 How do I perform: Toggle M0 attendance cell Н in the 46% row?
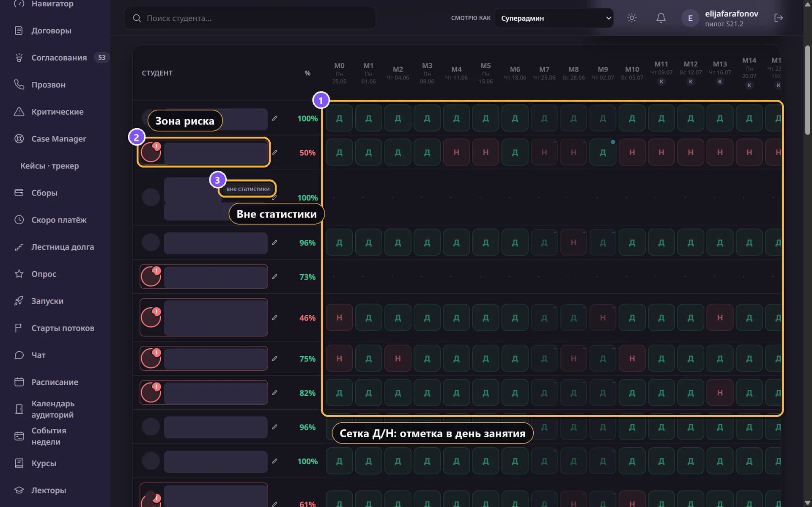(x=339, y=317)
